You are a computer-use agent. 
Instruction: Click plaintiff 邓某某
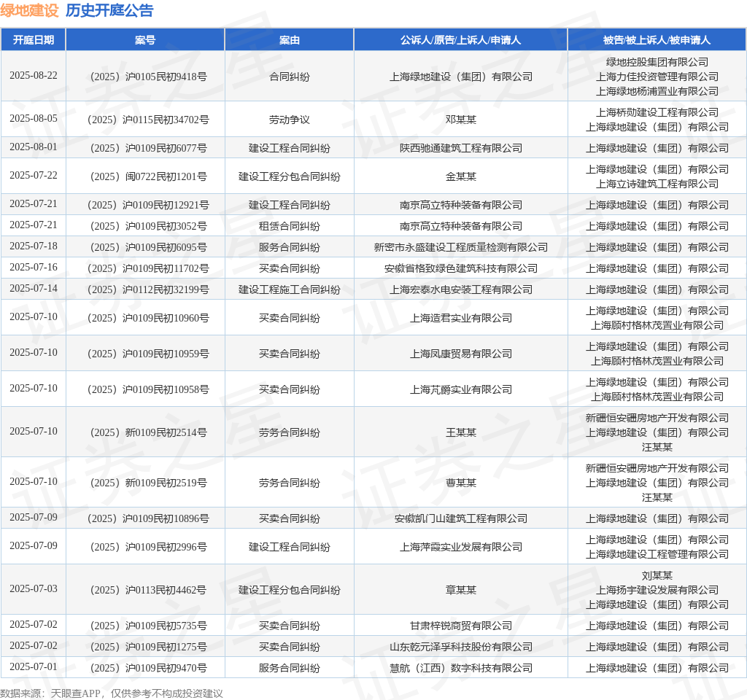point(461,120)
